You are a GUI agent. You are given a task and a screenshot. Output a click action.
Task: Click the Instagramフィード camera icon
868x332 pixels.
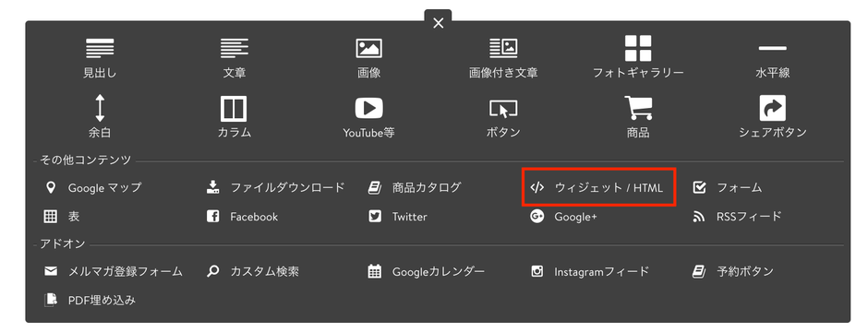pos(537,271)
